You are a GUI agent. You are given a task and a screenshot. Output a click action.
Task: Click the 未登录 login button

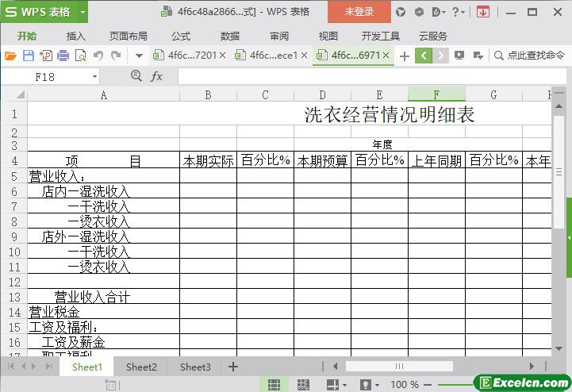click(x=359, y=12)
